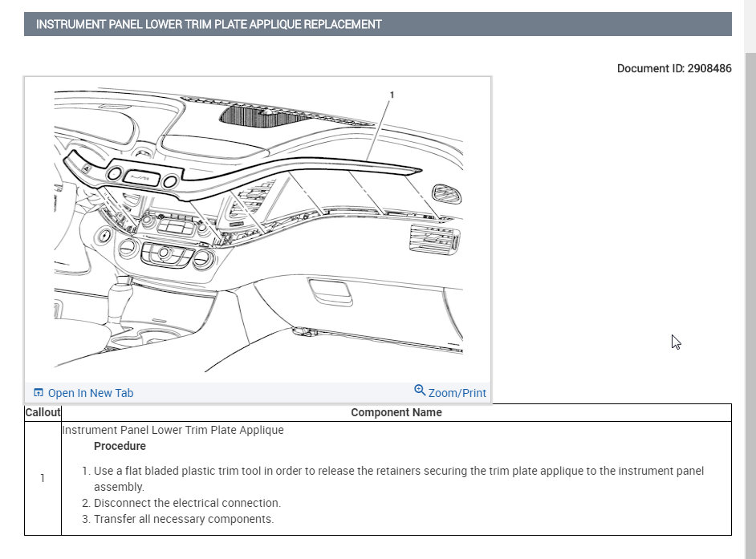
Task: Select callout number 1 in the illustration
Action: pos(392,95)
